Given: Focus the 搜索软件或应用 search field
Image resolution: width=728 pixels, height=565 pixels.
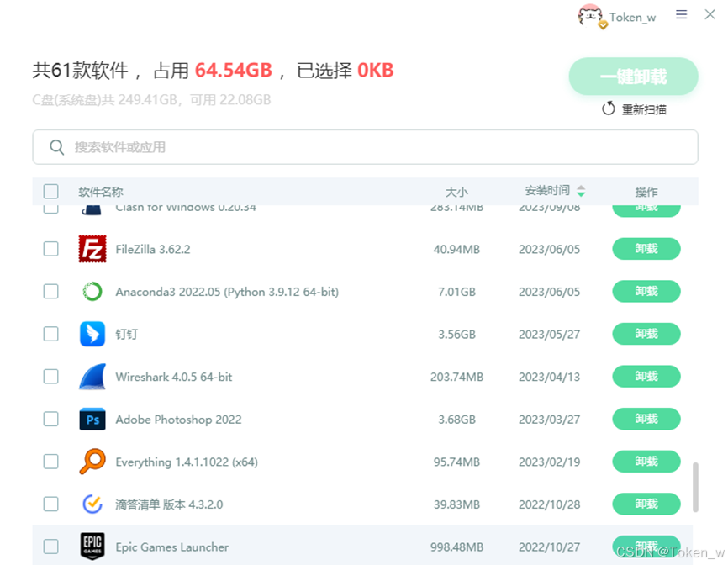Looking at the screenshot, I should (x=365, y=147).
